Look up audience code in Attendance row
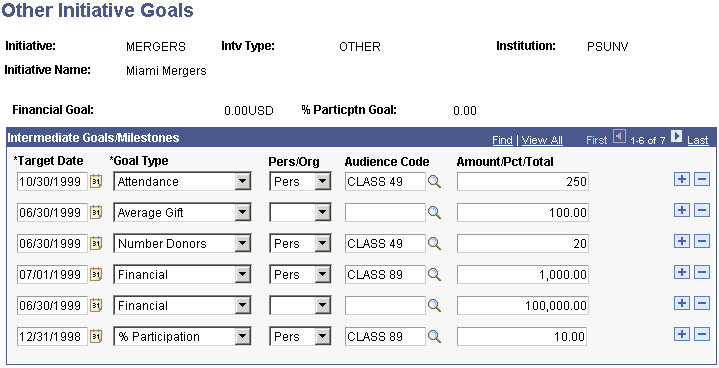Image resolution: width=719 pixels, height=368 pixels. tap(434, 181)
